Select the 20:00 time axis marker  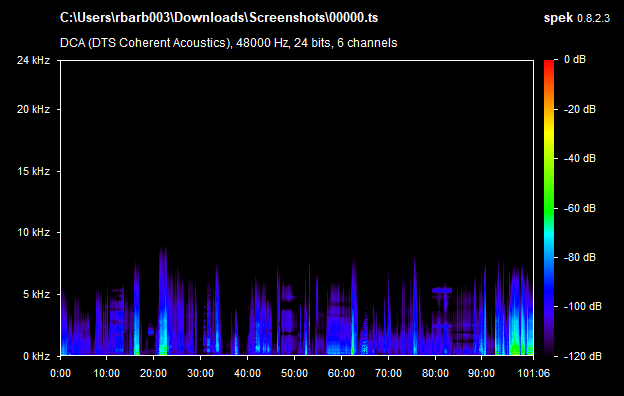coord(153,373)
